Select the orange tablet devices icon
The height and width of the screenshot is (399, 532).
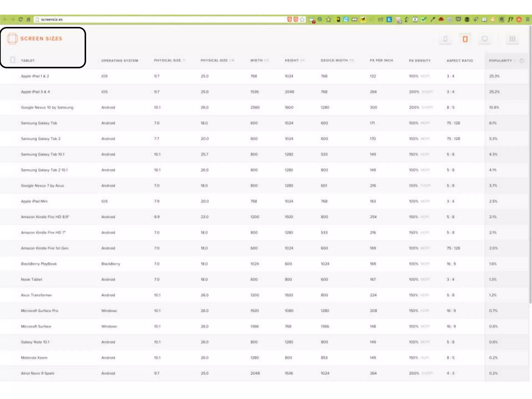(465, 39)
